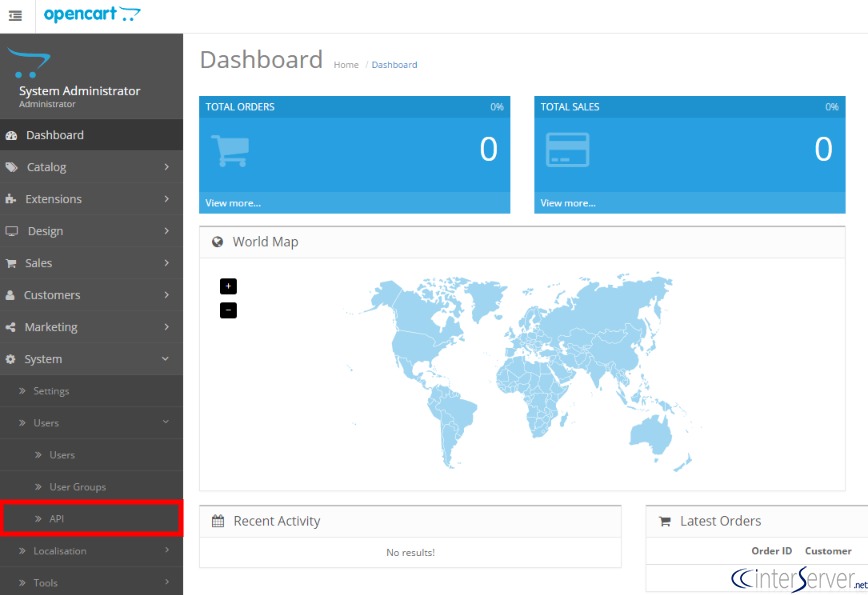The image size is (868, 595).
Task: Click the sidebar cart avatar above System Administrator
Action: coord(29,63)
